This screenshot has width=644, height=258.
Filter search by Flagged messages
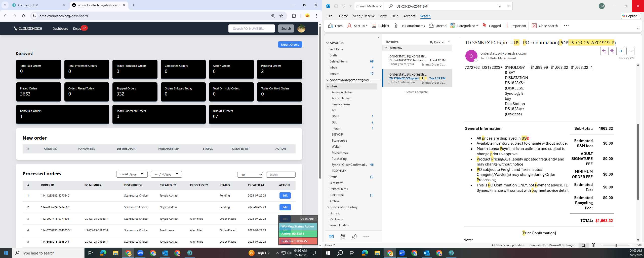[492, 26]
